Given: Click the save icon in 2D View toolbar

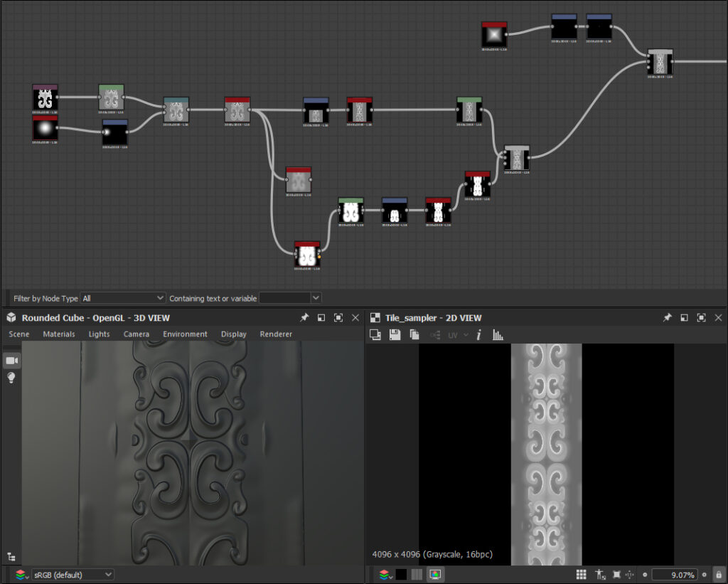Looking at the screenshot, I should pyautogui.click(x=395, y=334).
